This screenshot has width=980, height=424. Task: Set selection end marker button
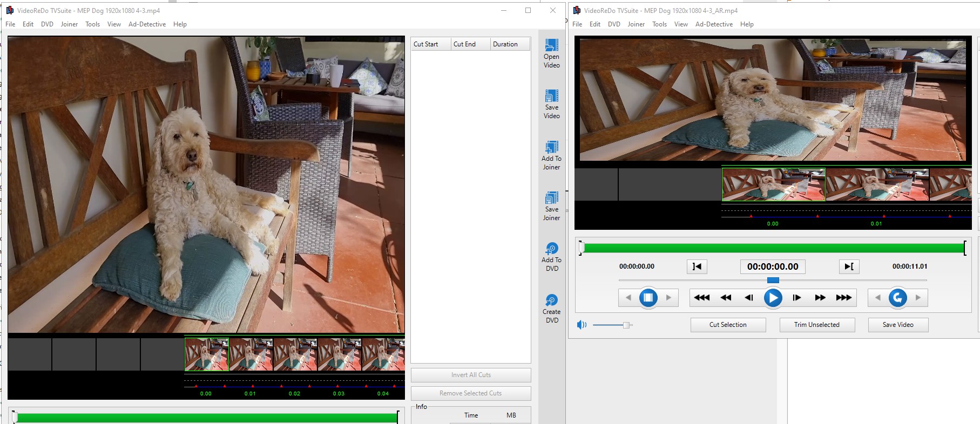[x=849, y=266]
